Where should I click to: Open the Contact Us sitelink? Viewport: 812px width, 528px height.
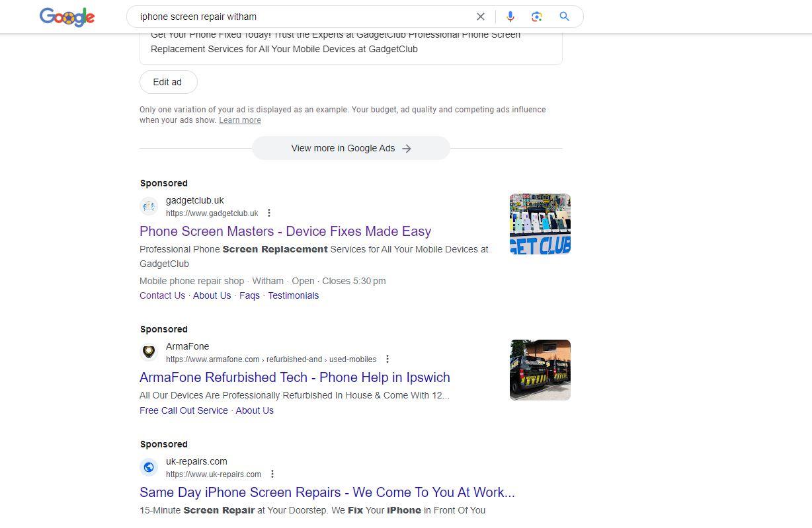click(x=163, y=295)
